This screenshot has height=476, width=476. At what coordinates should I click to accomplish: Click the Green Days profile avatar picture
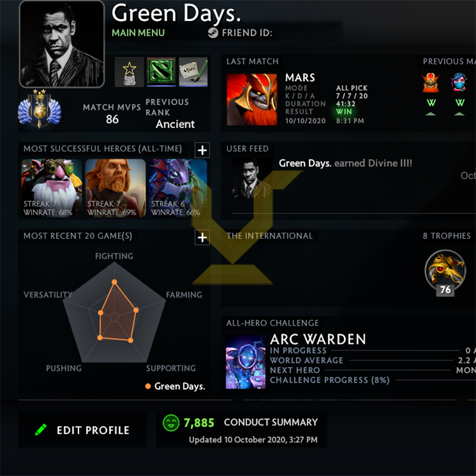click(x=62, y=44)
